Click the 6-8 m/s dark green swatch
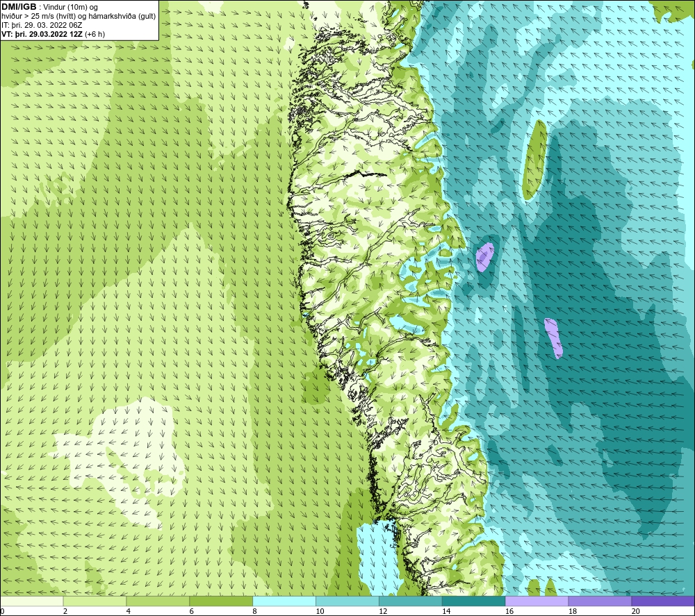The width and height of the screenshot is (695, 616). 221,601
